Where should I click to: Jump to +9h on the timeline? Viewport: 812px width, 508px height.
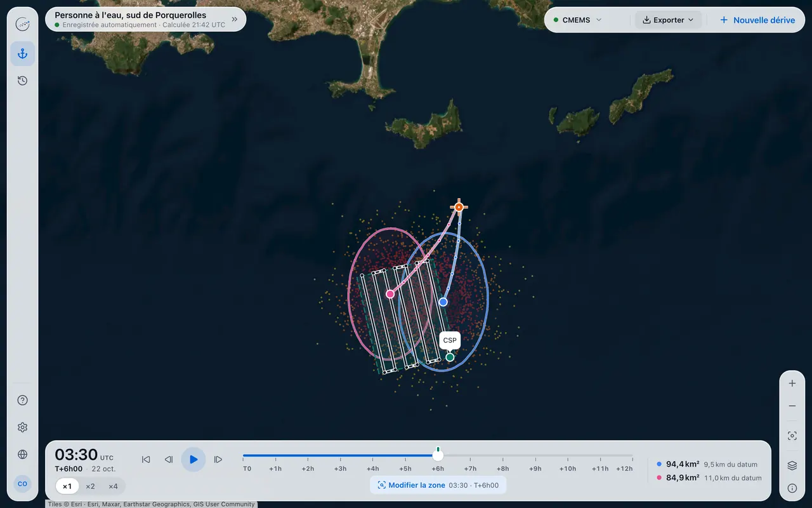point(535,469)
